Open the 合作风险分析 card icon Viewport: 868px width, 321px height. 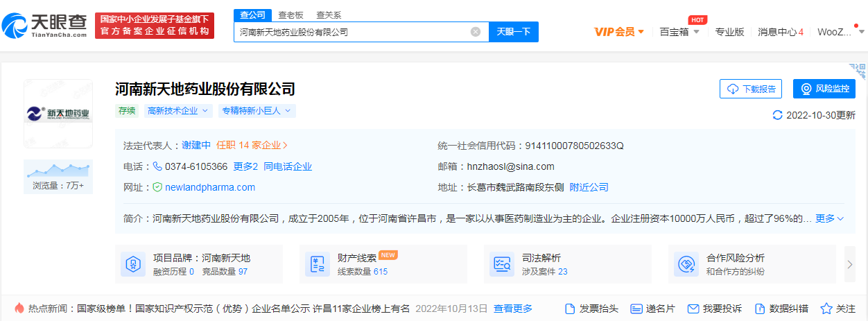coord(686,264)
